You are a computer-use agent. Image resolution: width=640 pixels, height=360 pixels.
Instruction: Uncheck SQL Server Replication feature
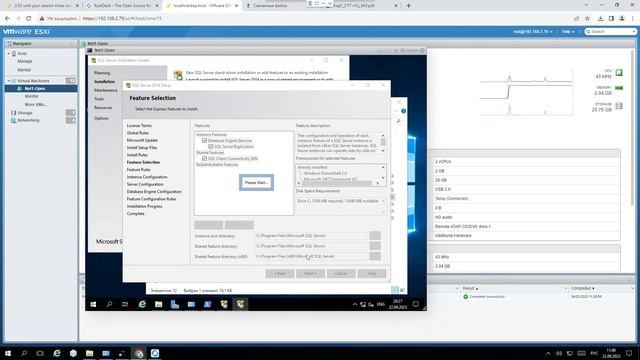coord(211,146)
